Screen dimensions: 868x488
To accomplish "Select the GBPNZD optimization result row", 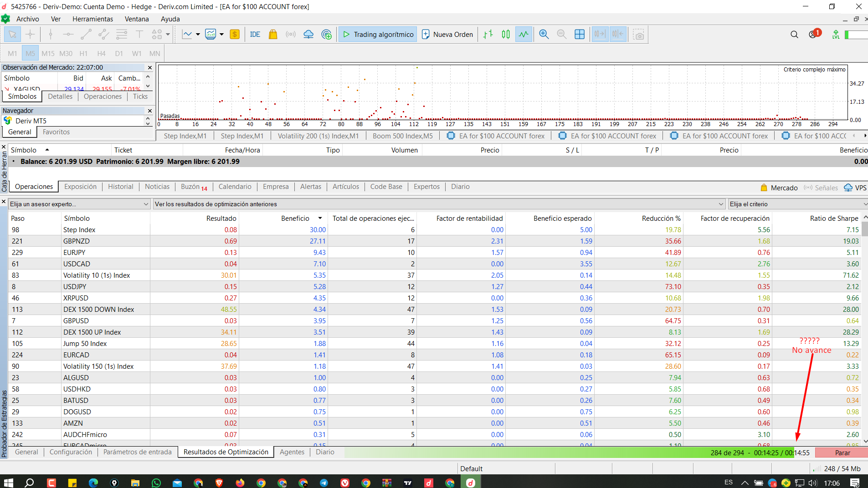I will click(435, 241).
